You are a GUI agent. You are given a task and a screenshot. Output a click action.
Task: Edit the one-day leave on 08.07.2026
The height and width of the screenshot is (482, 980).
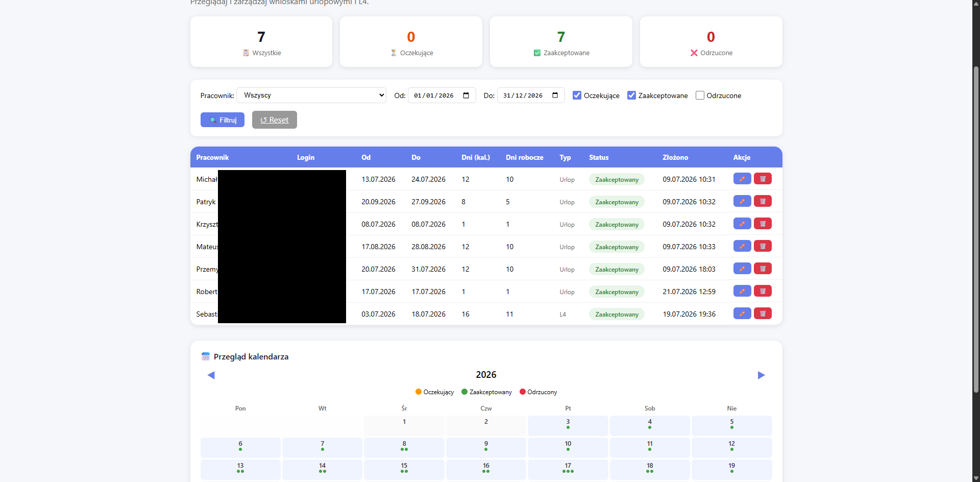pos(742,224)
